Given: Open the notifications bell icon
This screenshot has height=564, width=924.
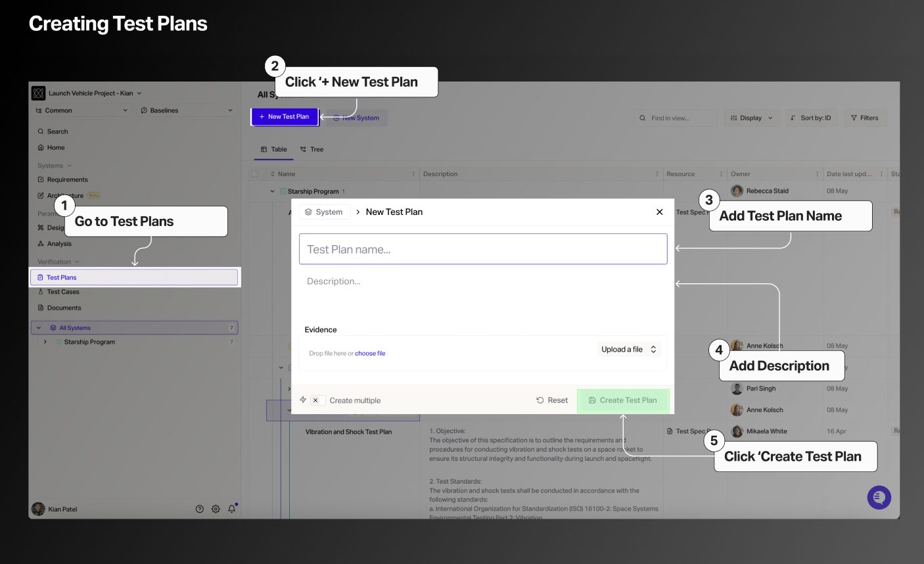Looking at the screenshot, I should [232, 509].
